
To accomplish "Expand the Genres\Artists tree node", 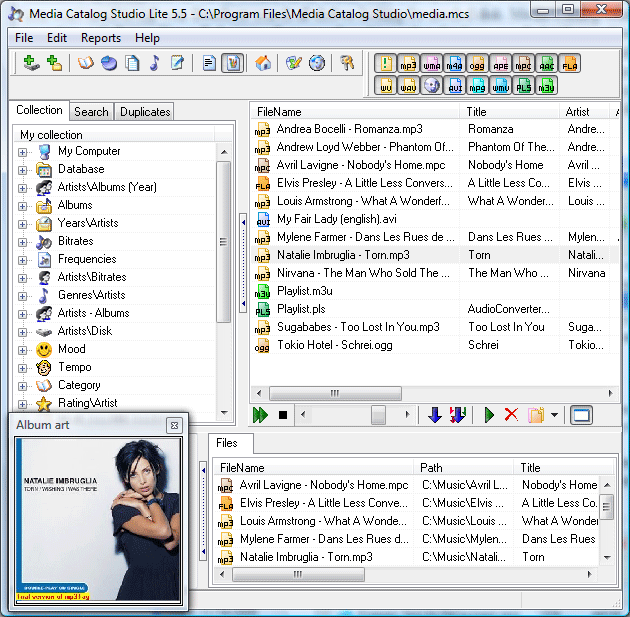I will 22,296.
